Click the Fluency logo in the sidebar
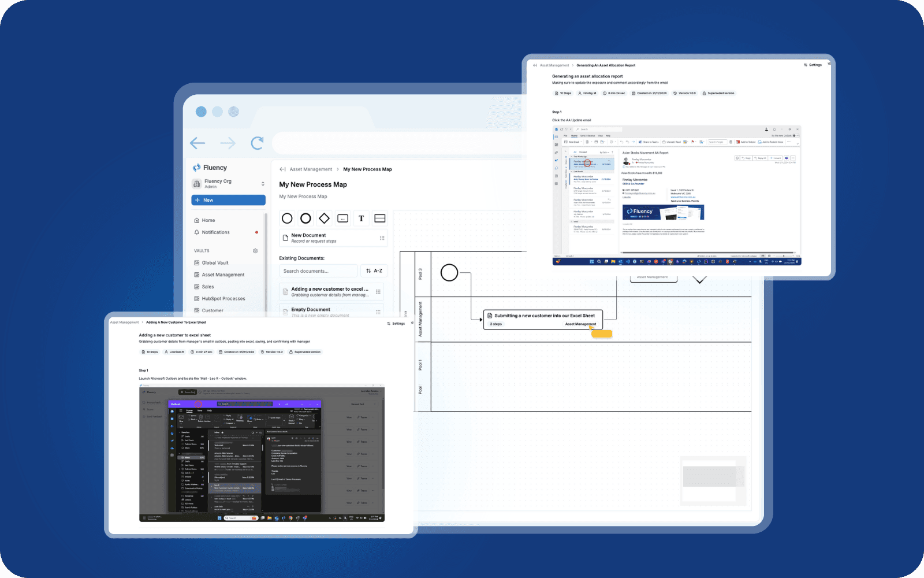The height and width of the screenshot is (578, 924). click(210, 168)
